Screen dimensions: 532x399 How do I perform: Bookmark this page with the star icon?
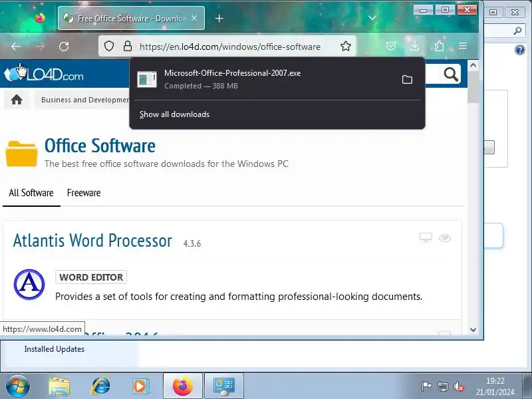[x=345, y=46]
